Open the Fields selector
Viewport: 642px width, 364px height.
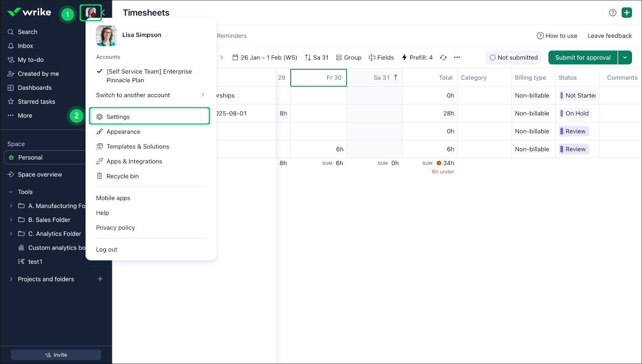[x=381, y=57]
